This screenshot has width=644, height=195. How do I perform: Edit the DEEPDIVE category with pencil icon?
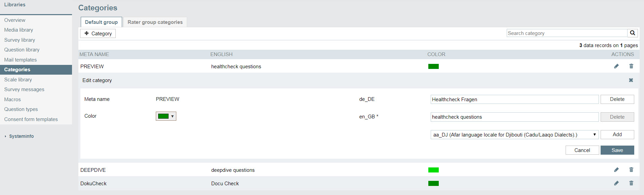(x=616, y=170)
